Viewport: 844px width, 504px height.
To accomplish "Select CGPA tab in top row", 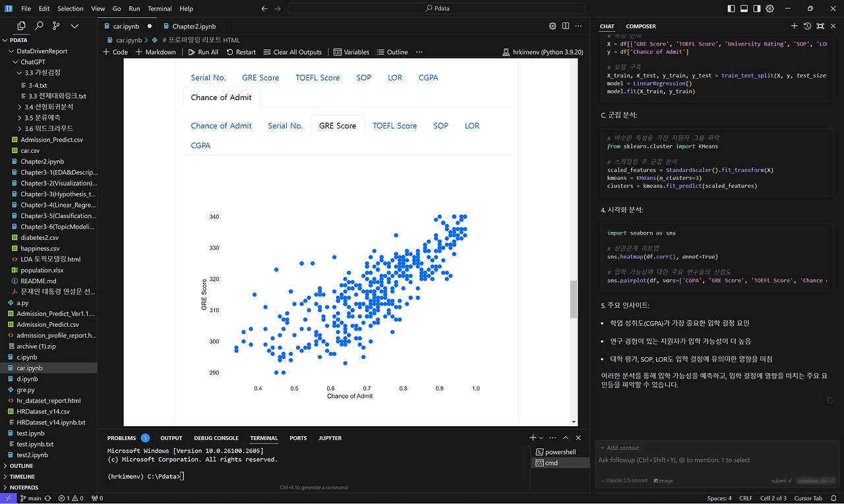I will [428, 78].
